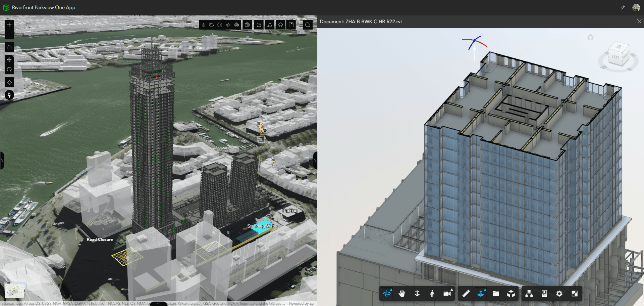Toggle the map pan mode in the left sidebar

pyautogui.click(x=9, y=60)
